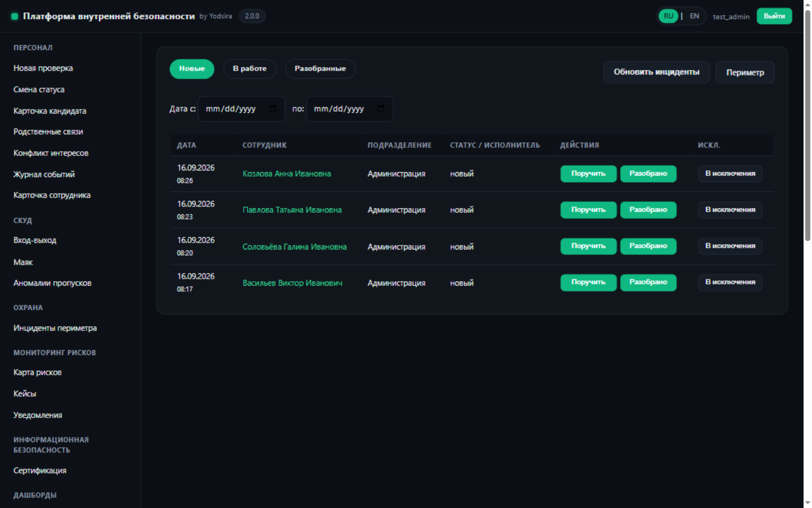Click the green logo dot beside platform title

coord(15,16)
